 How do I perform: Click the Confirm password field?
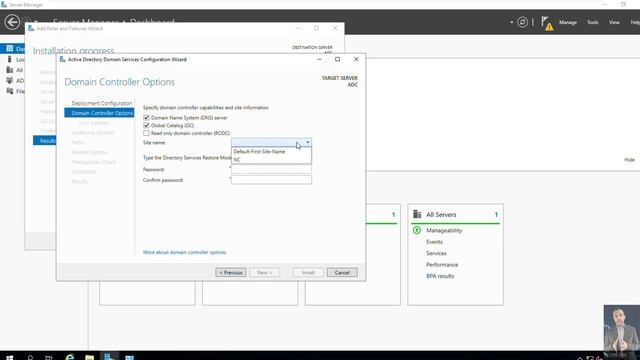271,180
